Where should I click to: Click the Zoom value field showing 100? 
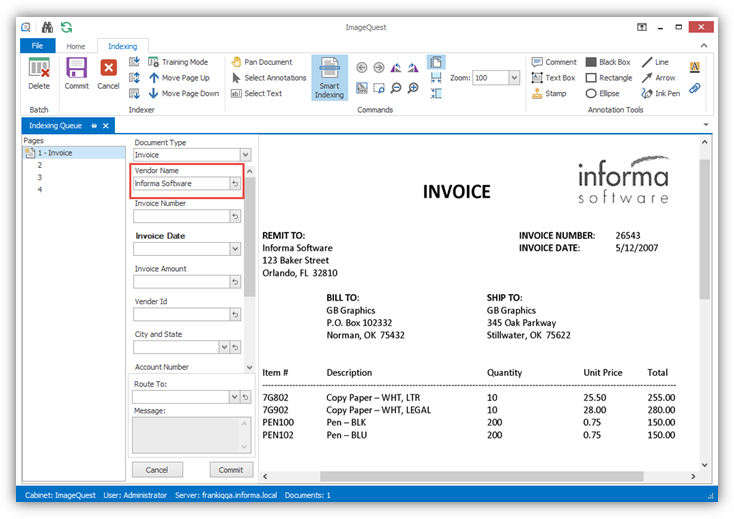tap(491, 78)
